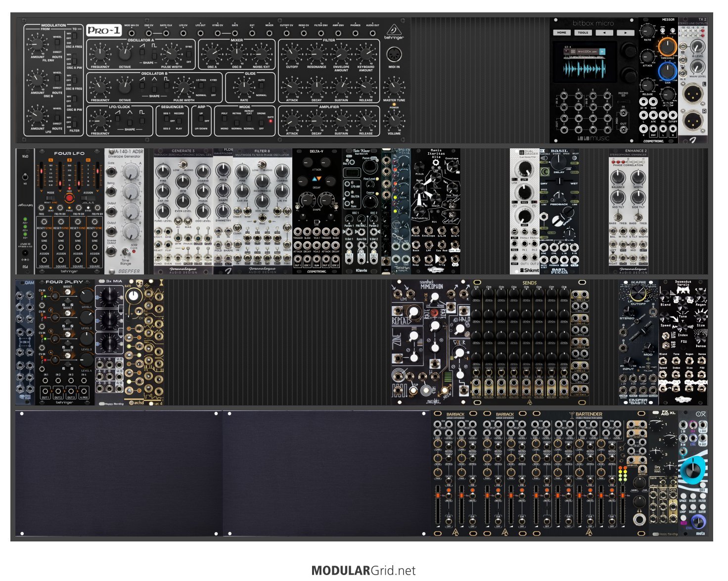Click the Pro-1 LFO Out jack

[x=200, y=33]
